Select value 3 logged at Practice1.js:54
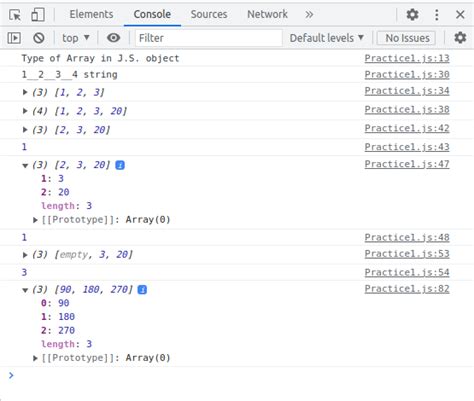 click(x=24, y=273)
